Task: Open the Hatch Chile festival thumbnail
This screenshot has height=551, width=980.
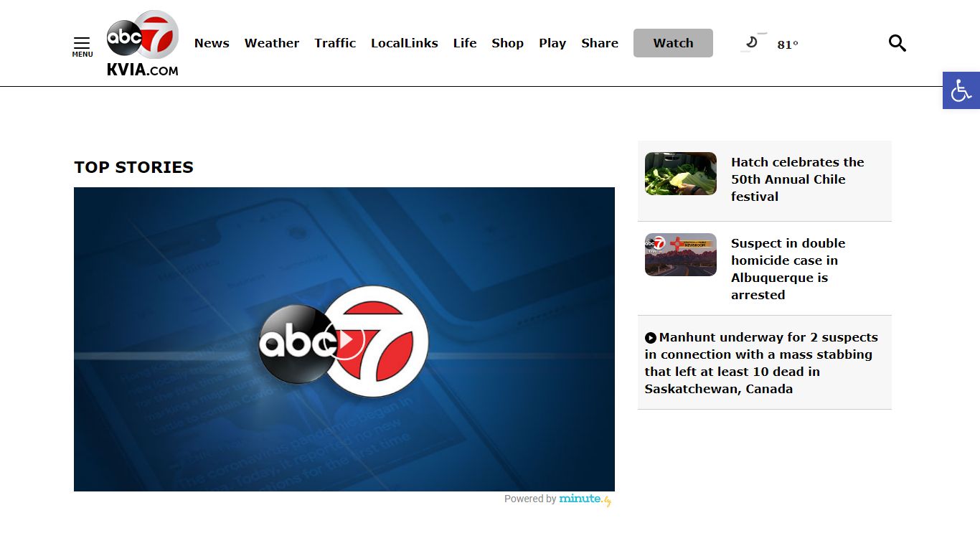Action: pyautogui.click(x=681, y=174)
